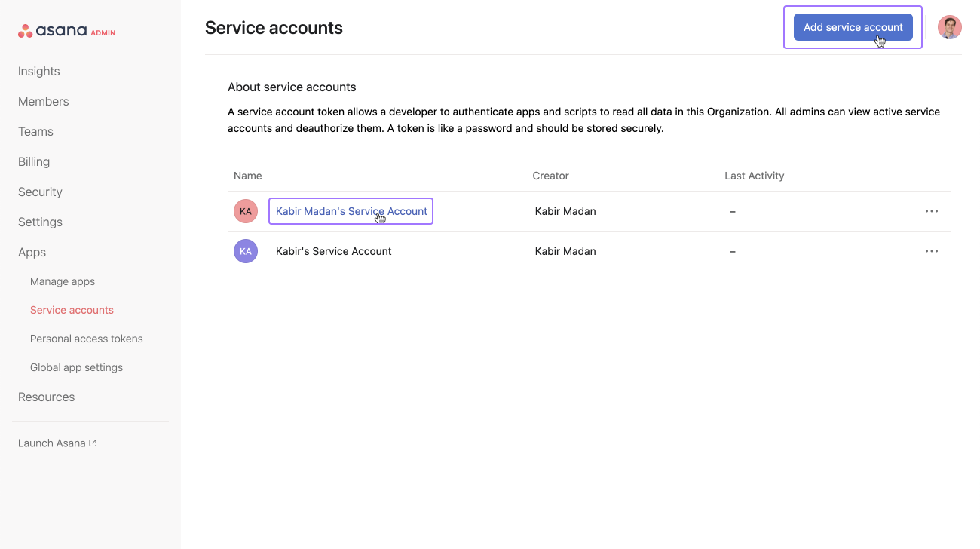Navigate to Teams

point(35,131)
